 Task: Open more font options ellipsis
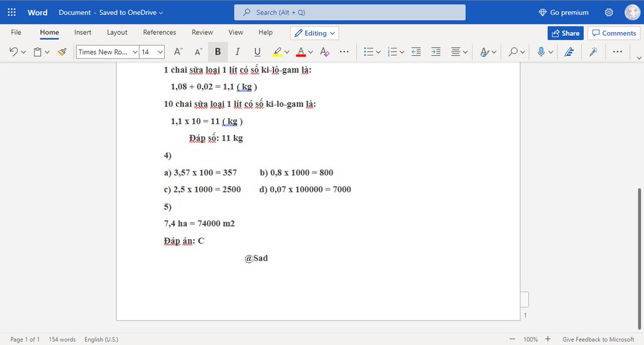(344, 52)
